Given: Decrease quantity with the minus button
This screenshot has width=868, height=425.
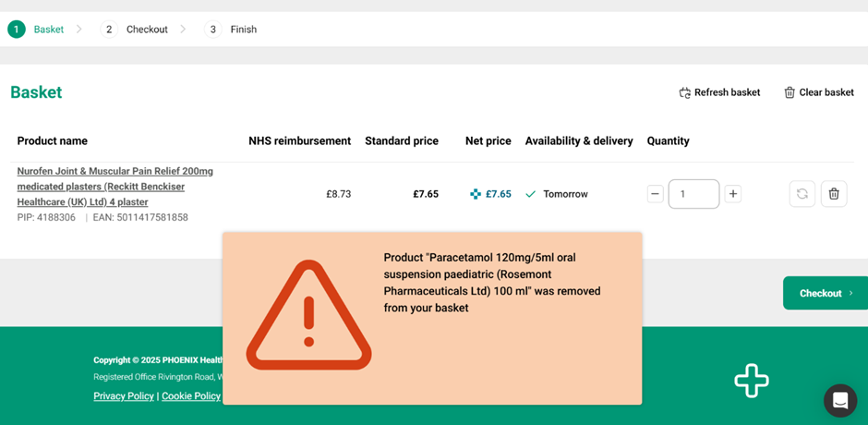Looking at the screenshot, I should tap(655, 194).
